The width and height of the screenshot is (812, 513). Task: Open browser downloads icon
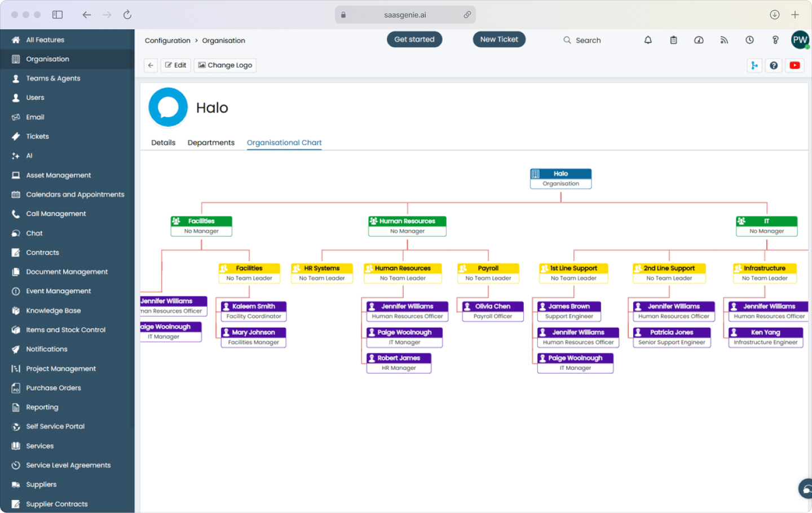[x=775, y=15]
